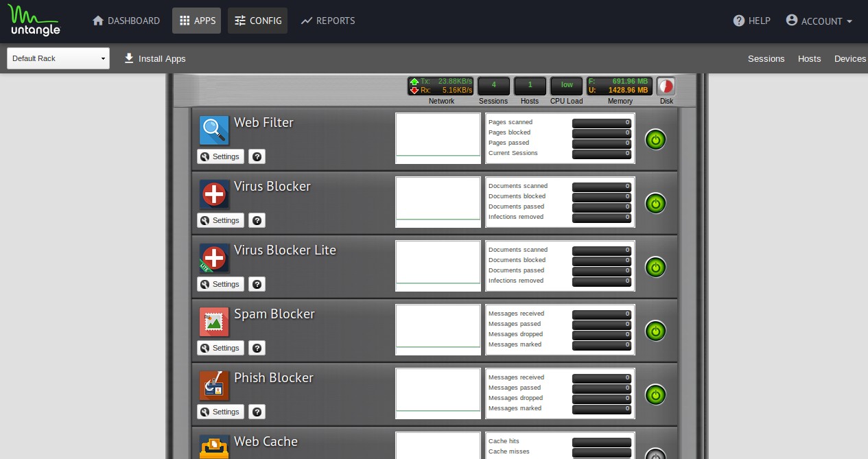Click Web Filter "Current Sessions" label

tap(513, 153)
